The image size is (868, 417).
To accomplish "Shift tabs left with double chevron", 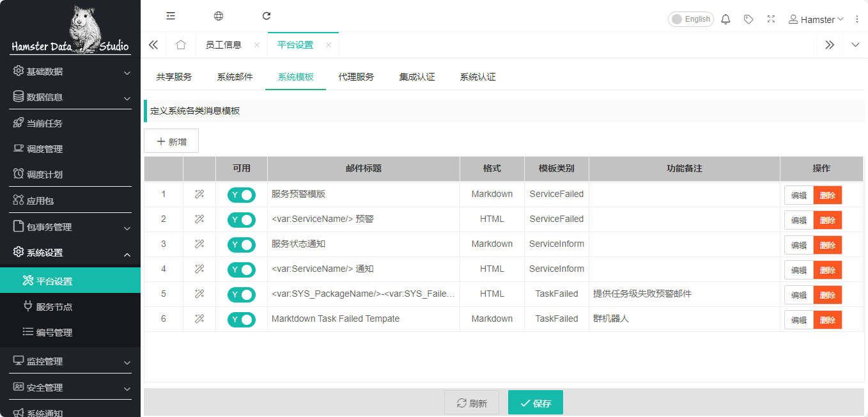I will (x=153, y=45).
